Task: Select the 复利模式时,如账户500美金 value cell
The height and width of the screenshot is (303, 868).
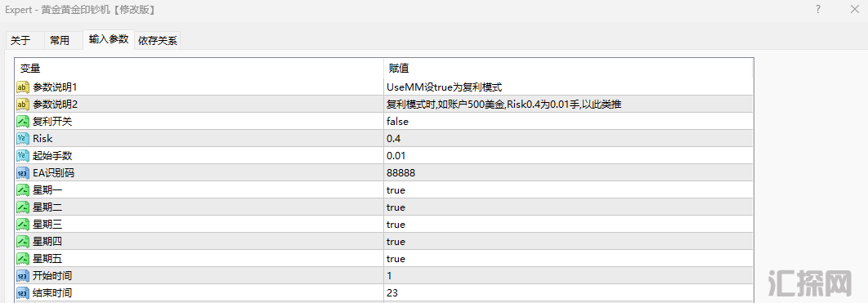Action: [x=568, y=104]
